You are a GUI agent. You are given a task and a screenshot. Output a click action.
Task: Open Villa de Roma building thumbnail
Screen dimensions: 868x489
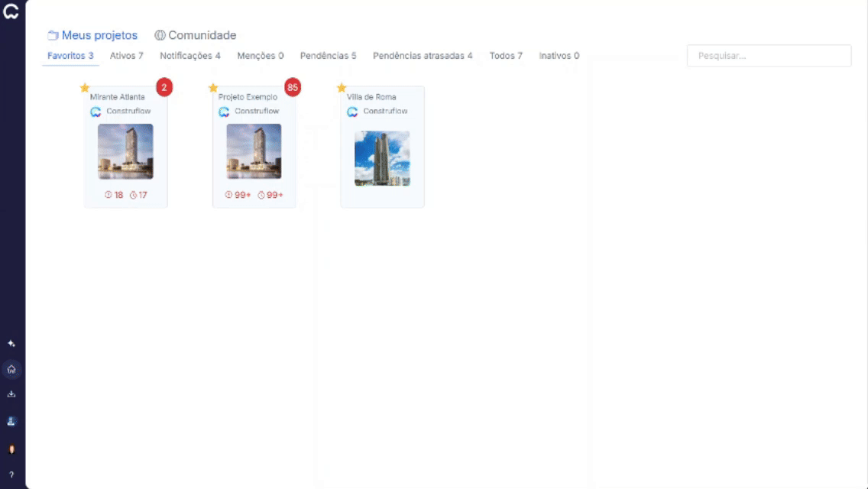click(x=383, y=158)
